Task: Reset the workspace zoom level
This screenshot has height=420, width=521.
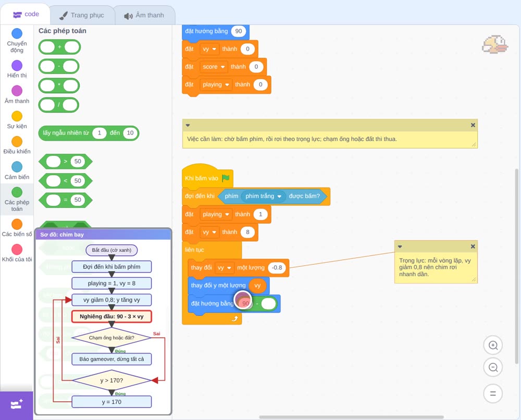Action: coord(493,394)
